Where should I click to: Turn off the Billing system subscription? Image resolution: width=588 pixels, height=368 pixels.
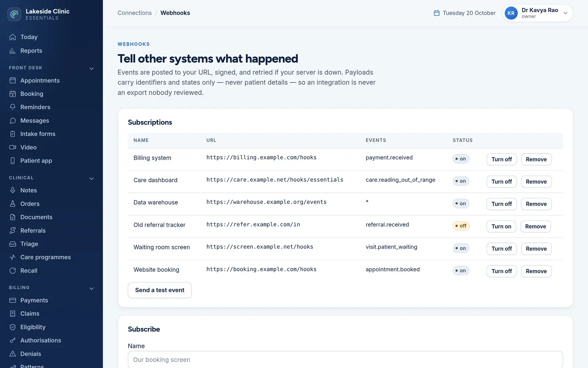pos(502,159)
